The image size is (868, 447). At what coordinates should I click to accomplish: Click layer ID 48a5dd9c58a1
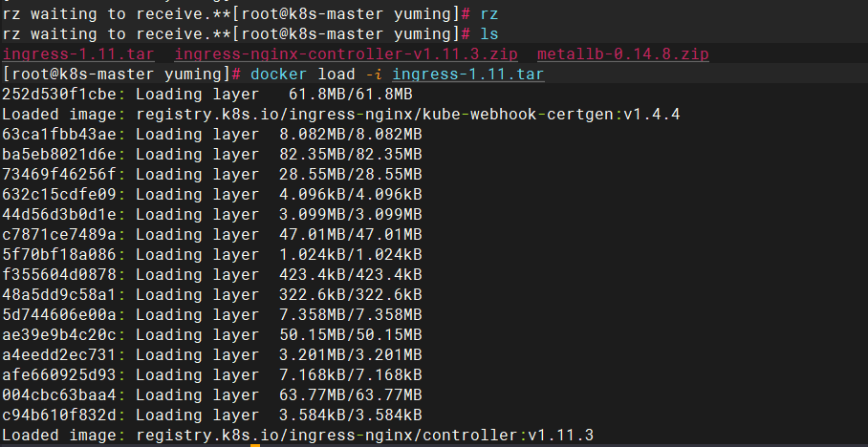pyautogui.click(x=59, y=294)
